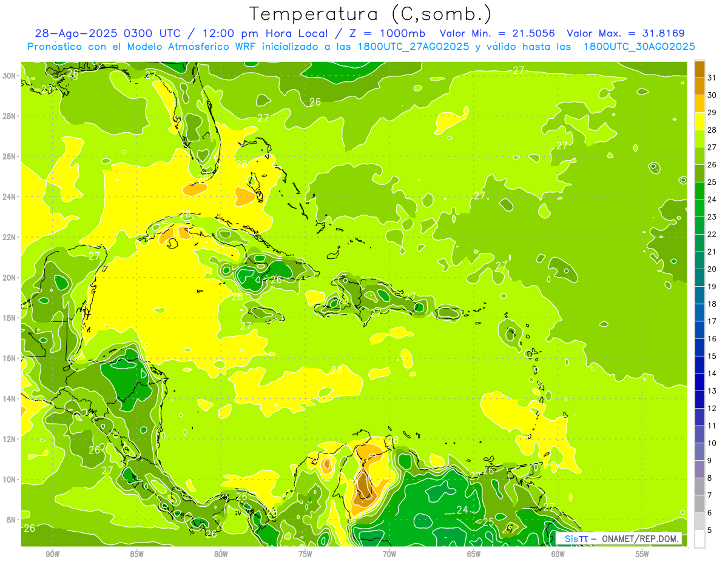
Task: Click the color scale value '10'
Action: coord(712,443)
